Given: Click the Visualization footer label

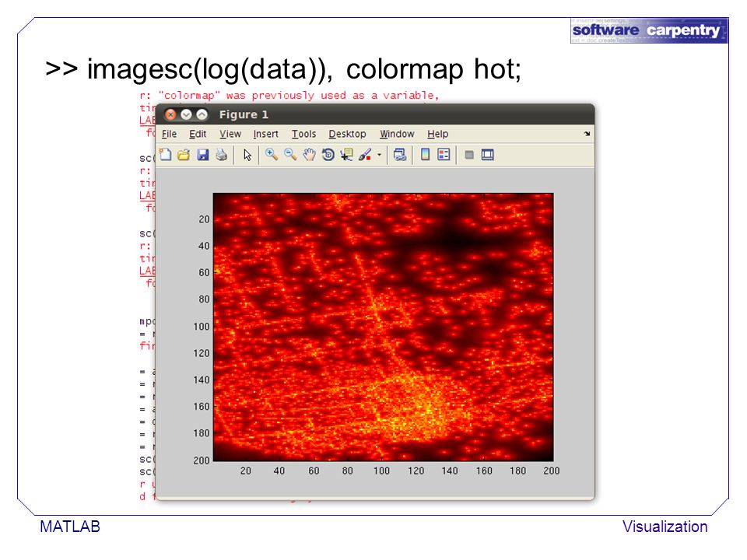Looking at the screenshot, I should tap(665, 527).
